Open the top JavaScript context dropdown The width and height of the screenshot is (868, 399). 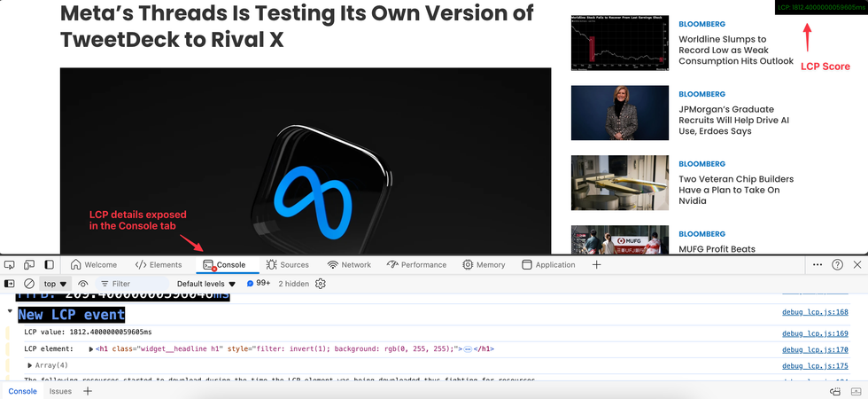coord(55,284)
